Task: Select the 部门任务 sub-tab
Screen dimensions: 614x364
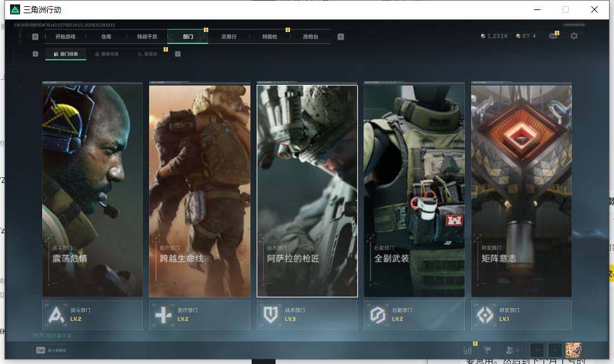Action: 66,54
